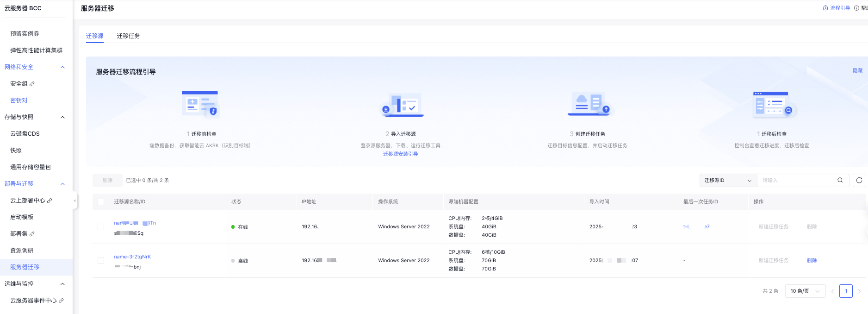Click the 迁移源安装引导 link
Image resolution: width=868 pixels, height=314 pixels.
point(400,154)
